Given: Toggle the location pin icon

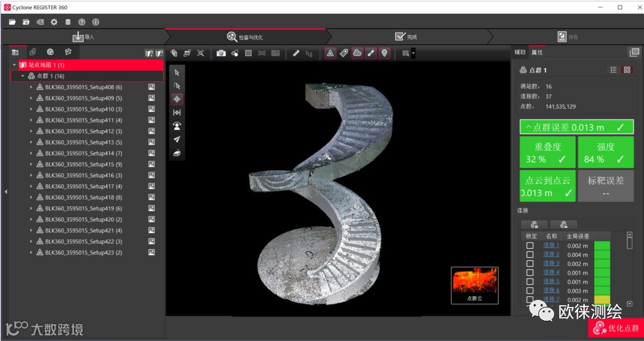Looking at the screenshot, I should point(385,53).
